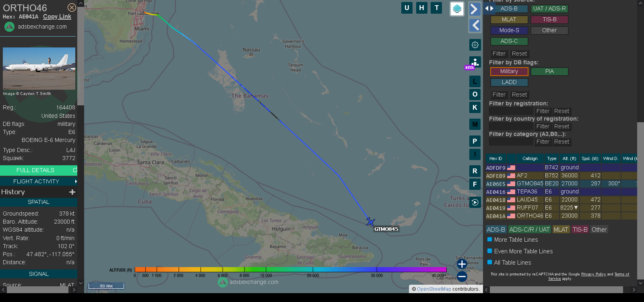Select the TEPA36 aircraft row

pos(561,192)
